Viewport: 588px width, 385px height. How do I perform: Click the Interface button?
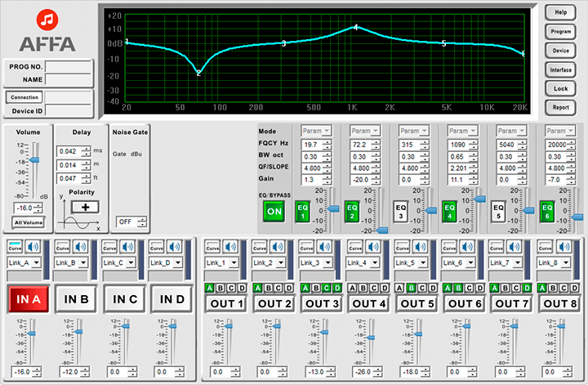tap(560, 69)
